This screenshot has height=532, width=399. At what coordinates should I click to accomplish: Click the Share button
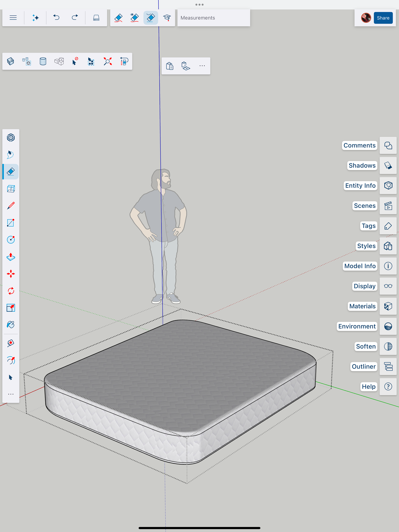tap(383, 18)
